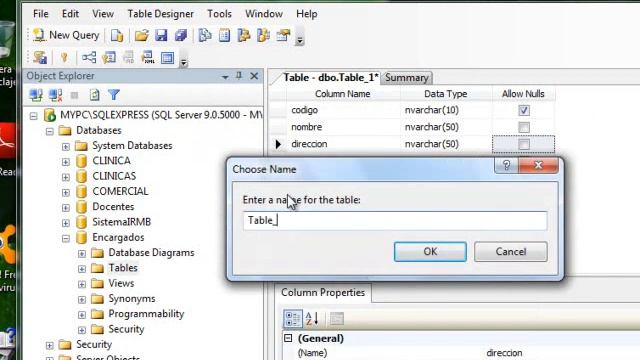The height and width of the screenshot is (360, 640).
Task: Select Database Diagrams tree item
Action: click(x=151, y=253)
